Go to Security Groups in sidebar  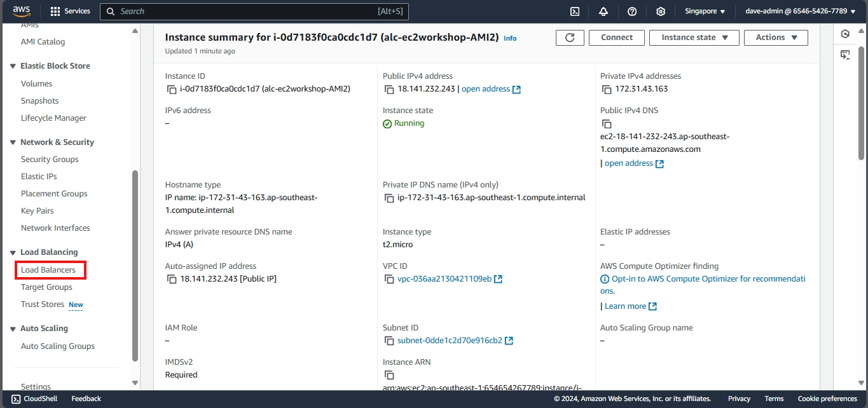point(50,160)
